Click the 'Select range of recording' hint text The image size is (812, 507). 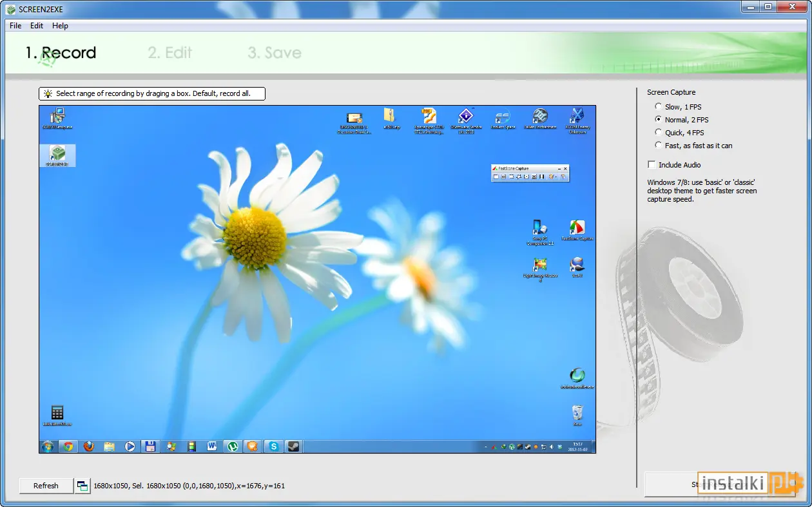pos(153,94)
